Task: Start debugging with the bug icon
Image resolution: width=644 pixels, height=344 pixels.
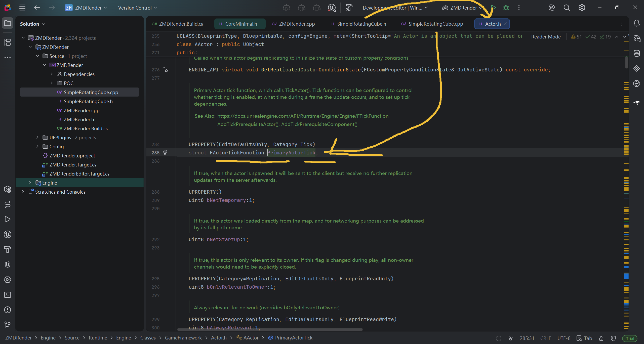Action: [x=506, y=8]
